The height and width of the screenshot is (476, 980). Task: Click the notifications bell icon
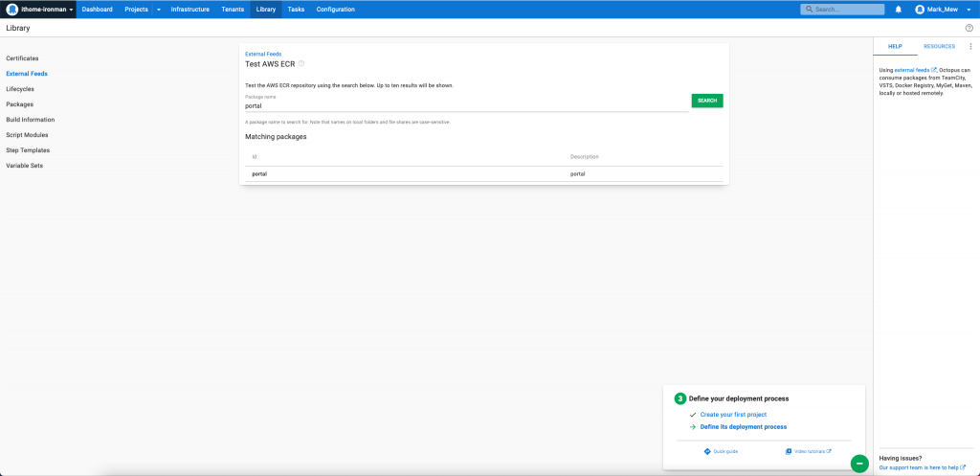(899, 10)
